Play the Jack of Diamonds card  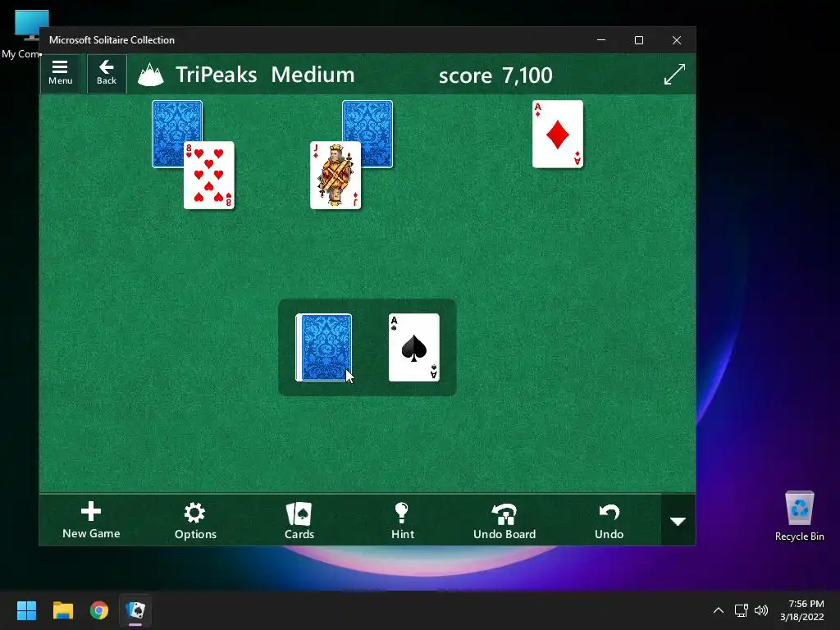[x=336, y=176]
